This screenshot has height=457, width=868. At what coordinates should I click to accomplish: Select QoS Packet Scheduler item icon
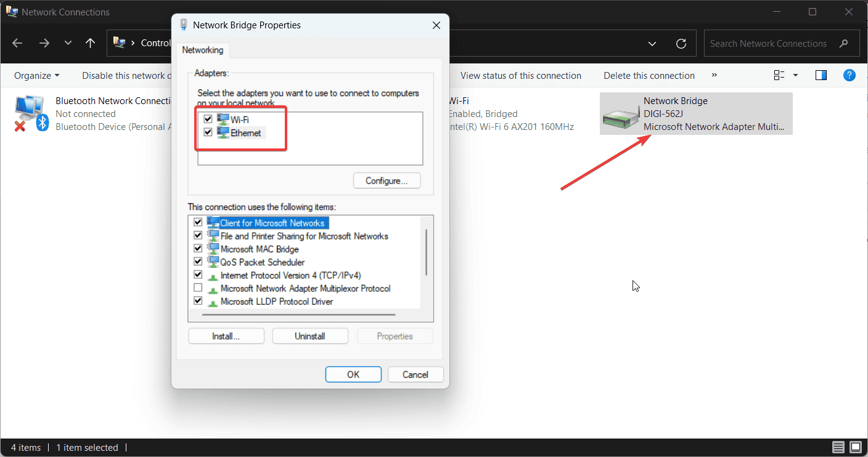(x=213, y=262)
